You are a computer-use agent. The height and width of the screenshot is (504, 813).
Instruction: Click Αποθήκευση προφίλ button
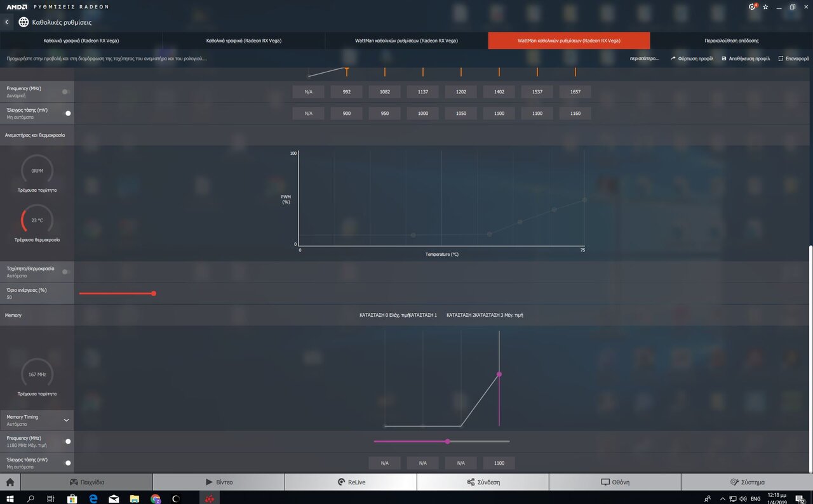746,58
